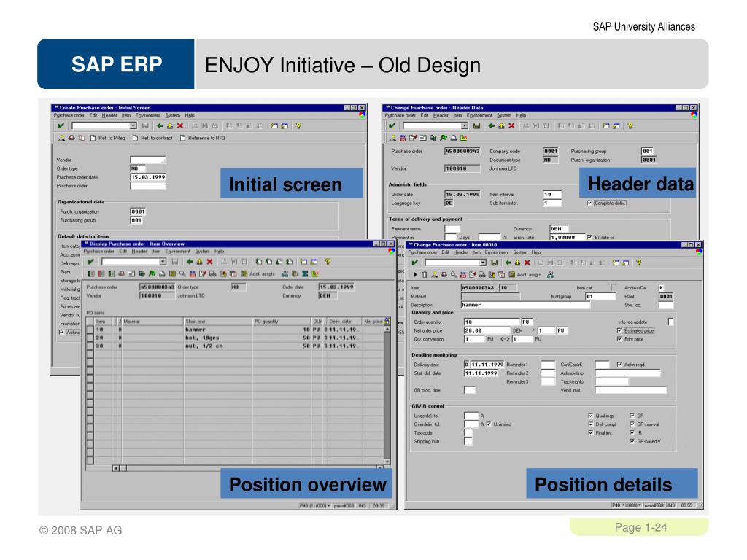
Task: Click Ref. to contract button
Action: click(152, 138)
